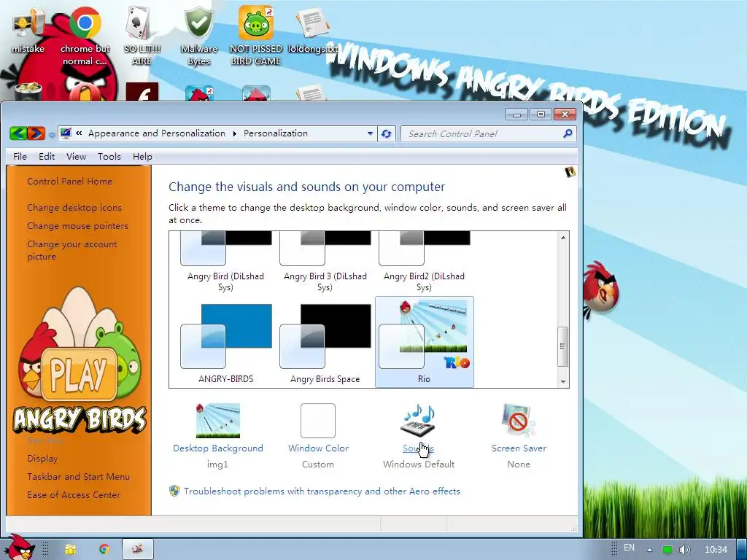Click the Personalization breadcrumb in address bar
The image size is (747, 560).
[x=275, y=133]
